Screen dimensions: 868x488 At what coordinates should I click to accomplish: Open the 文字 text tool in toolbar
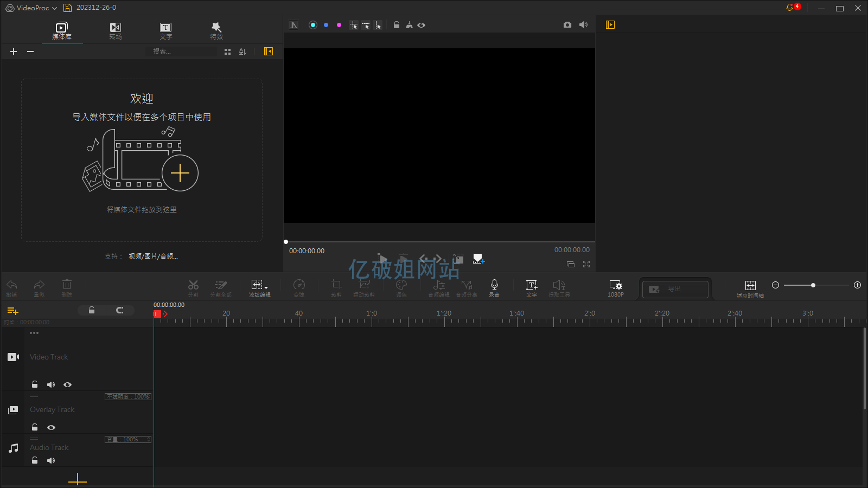(x=531, y=286)
